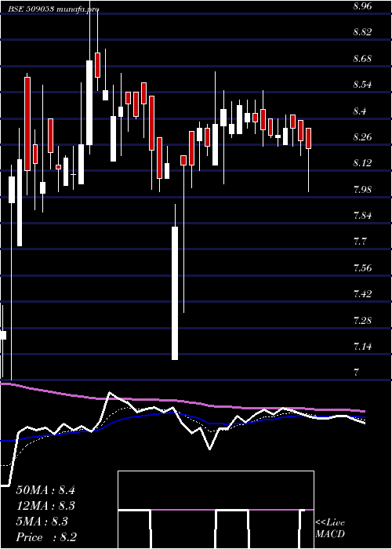
Task: Open the <<Live MACD link
Action: pos(330,528)
